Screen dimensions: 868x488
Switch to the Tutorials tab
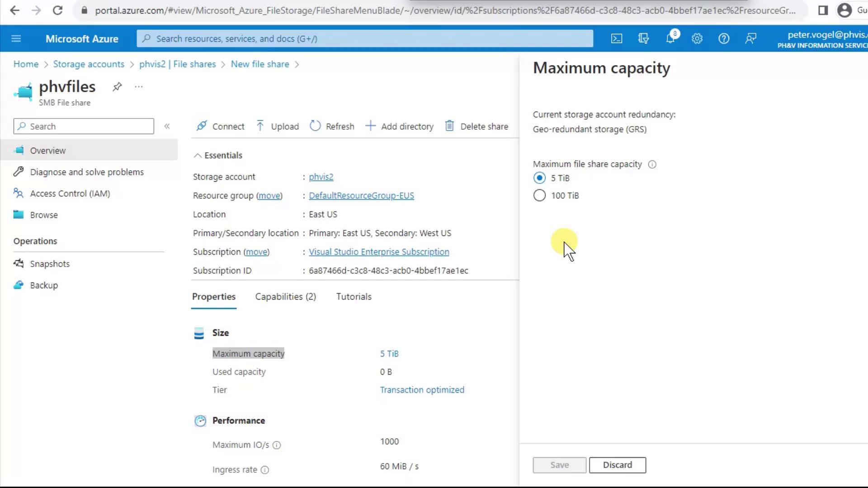[x=354, y=297]
